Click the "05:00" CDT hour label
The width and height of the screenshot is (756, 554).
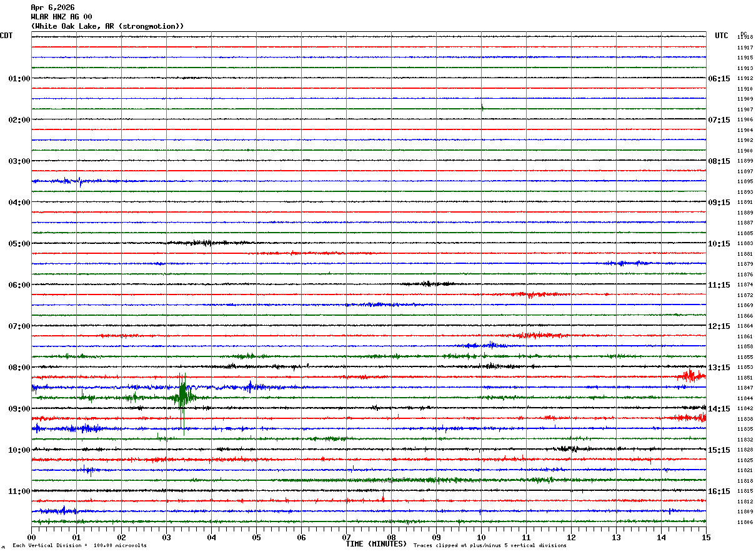pyautogui.click(x=19, y=244)
